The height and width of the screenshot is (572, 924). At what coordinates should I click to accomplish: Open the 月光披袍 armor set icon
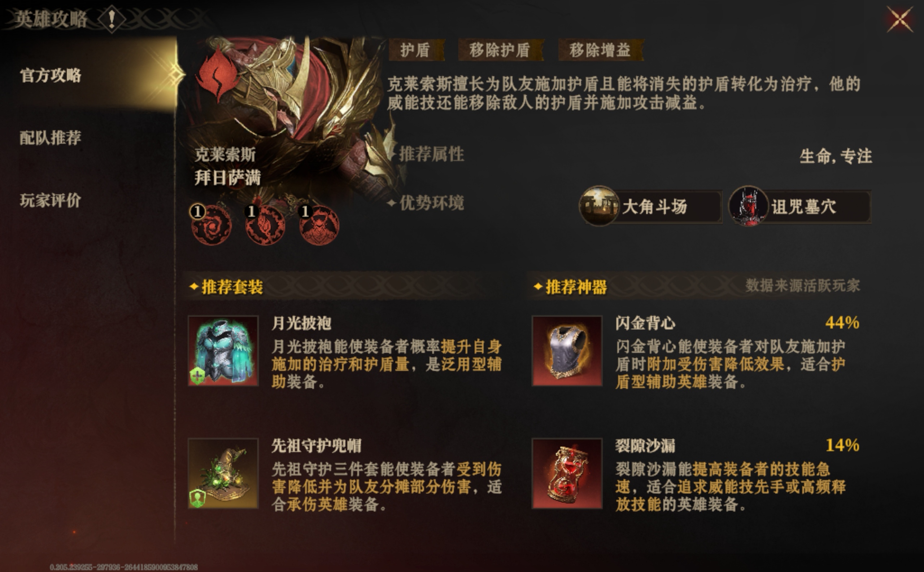click(223, 351)
